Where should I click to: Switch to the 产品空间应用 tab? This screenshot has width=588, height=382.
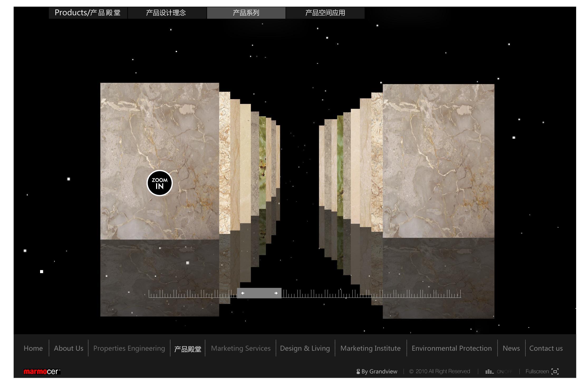coord(325,13)
